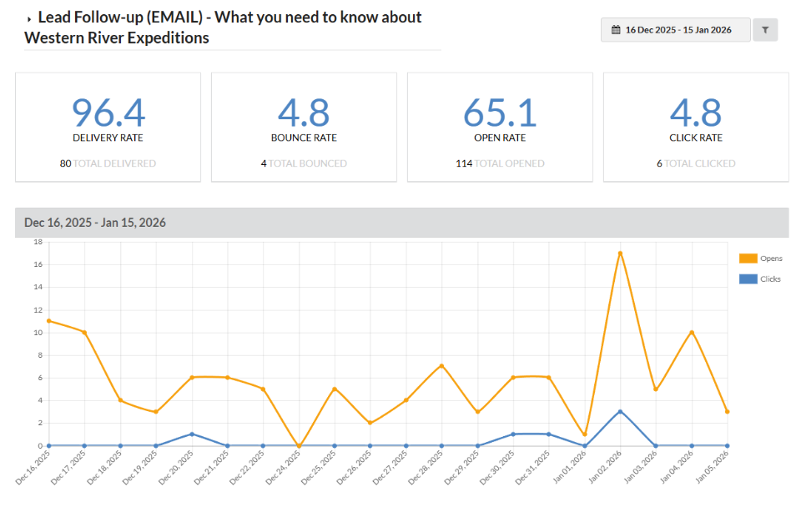Image resolution: width=791 pixels, height=532 pixels.
Task: Click the Dec 25, 2025 opens data point
Action: pyautogui.click(x=335, y=389)
